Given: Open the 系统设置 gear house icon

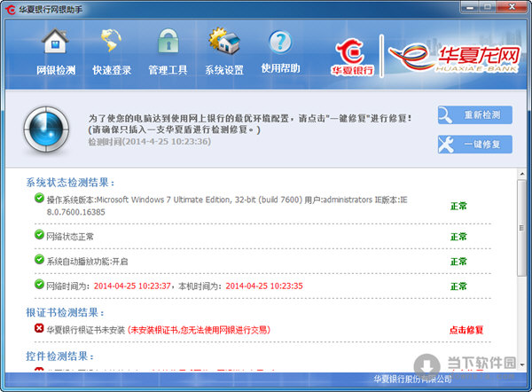Looking at the screenshot, I should pyautogui.click(x=224, y=41).
